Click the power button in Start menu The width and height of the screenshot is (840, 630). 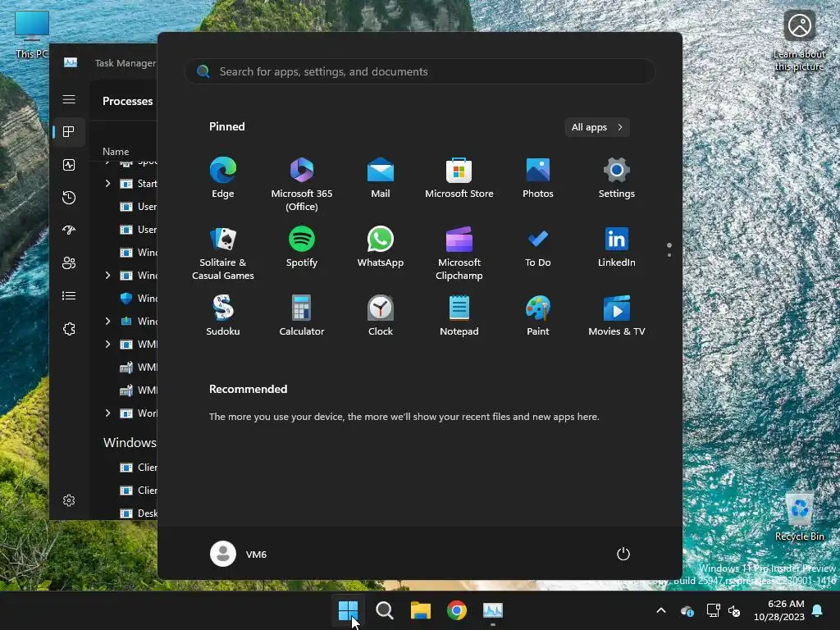pyautogui.click(x=623, y=554)
